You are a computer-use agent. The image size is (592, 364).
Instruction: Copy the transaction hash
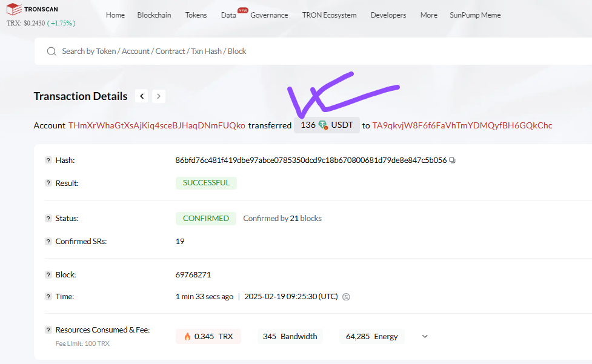(452, 160)
